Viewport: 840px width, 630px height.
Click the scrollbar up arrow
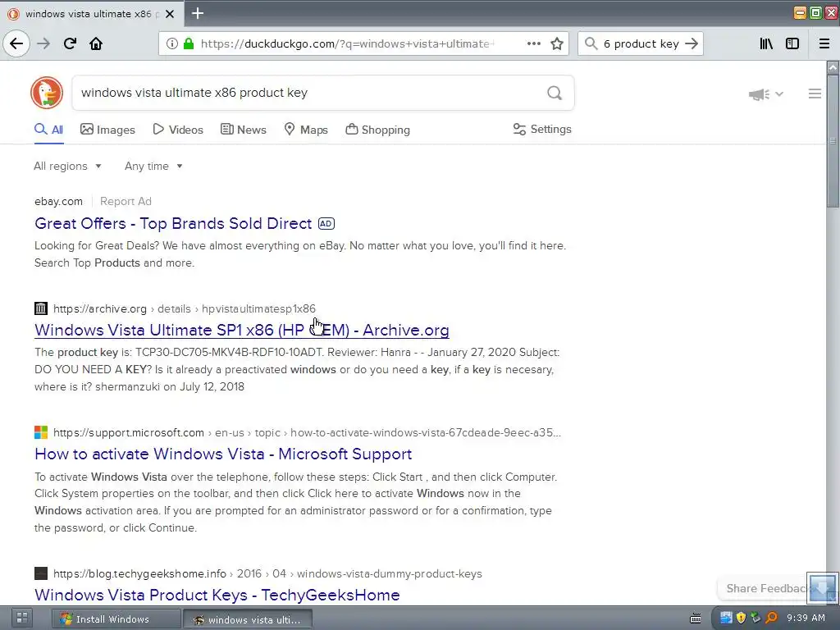coord(833,67)
